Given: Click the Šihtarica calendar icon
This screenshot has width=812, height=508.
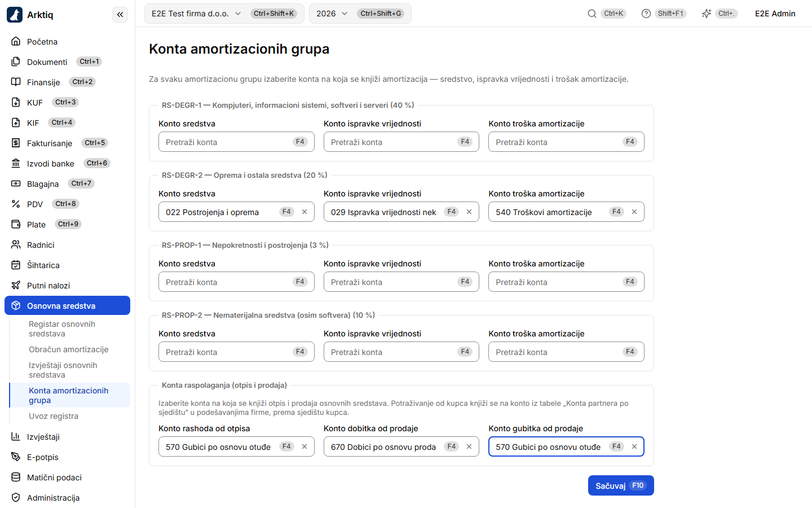Looking at the screenshot, I should click(x=16, y=265).
